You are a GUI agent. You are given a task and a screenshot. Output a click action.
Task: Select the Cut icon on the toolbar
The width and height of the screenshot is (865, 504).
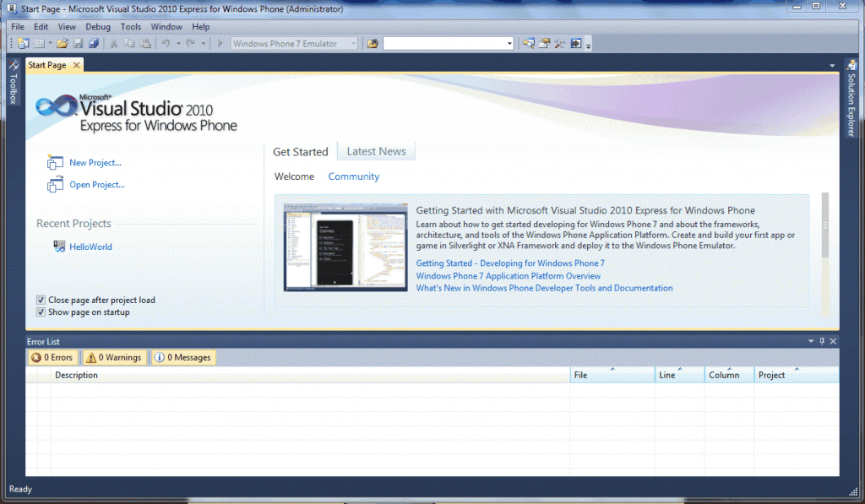114,43
